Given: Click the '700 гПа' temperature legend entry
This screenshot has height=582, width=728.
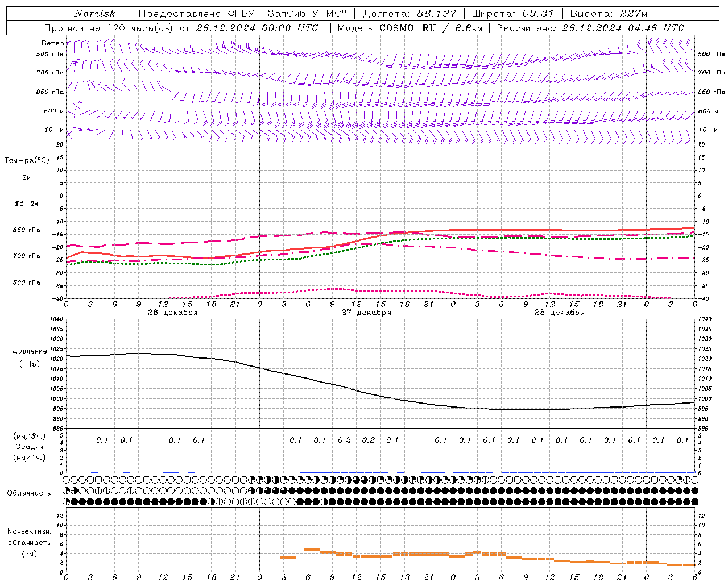Looking at the screenshot, I should [27, 256].
